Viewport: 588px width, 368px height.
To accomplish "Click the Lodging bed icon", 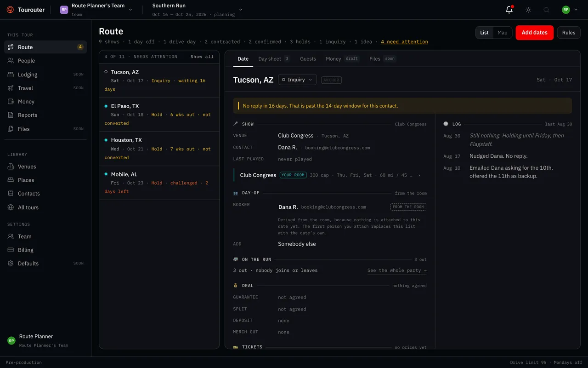I will 11,75.
